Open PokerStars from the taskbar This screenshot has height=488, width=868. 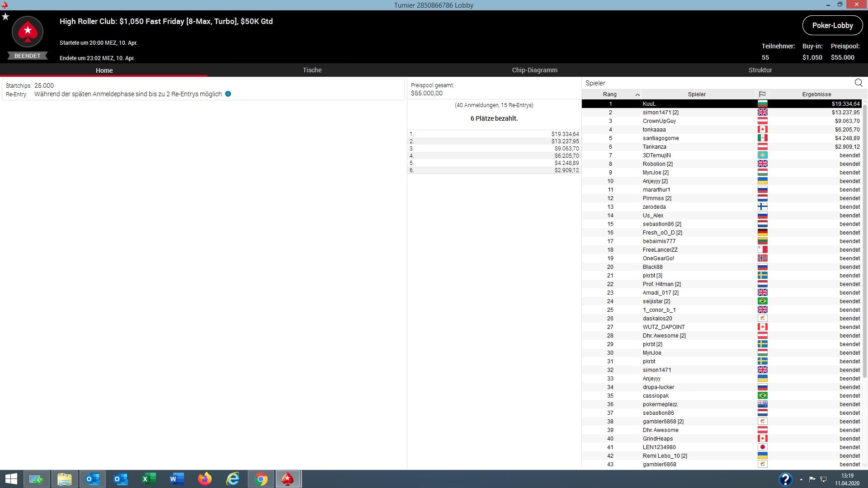click(288, 479)
